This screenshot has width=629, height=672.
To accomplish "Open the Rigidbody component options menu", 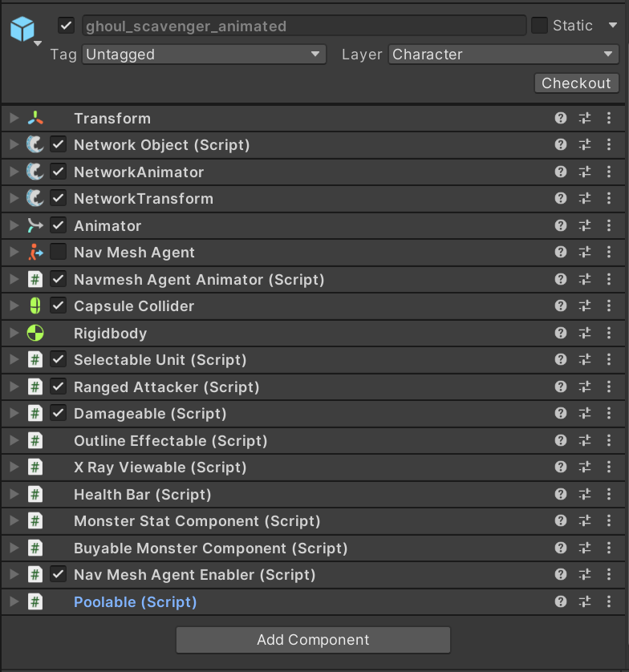I will click(608, 333).
